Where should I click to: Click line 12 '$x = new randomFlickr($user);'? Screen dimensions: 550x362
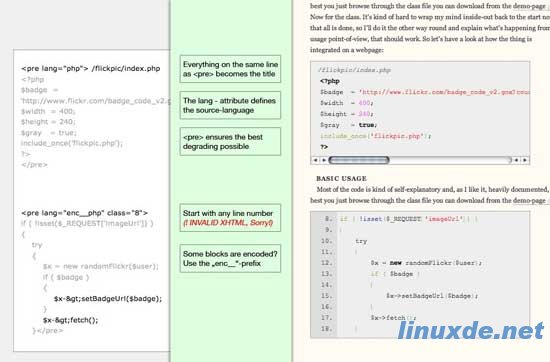(x=426, y=263)
